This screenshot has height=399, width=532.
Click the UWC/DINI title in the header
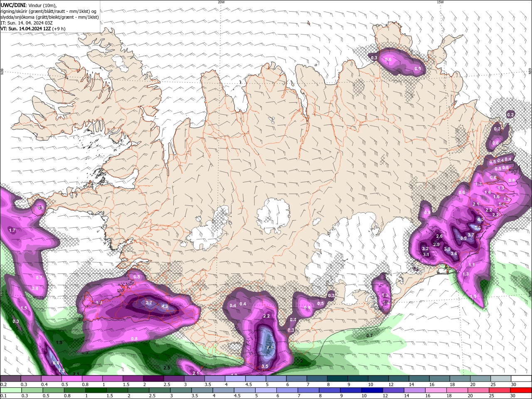(x=13, y=5)
